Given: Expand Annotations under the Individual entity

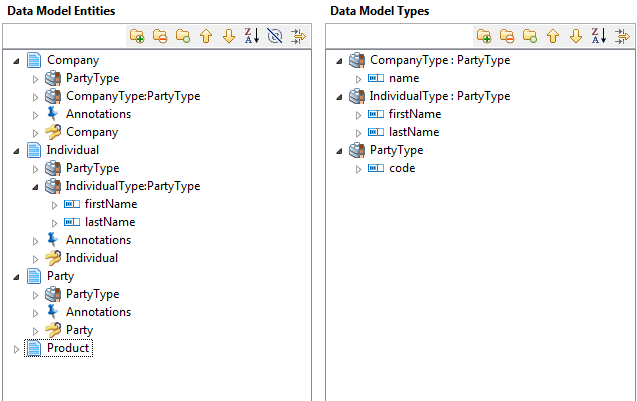Looking at the screenshot, I should pyautogui.click(x=35, y=241).
